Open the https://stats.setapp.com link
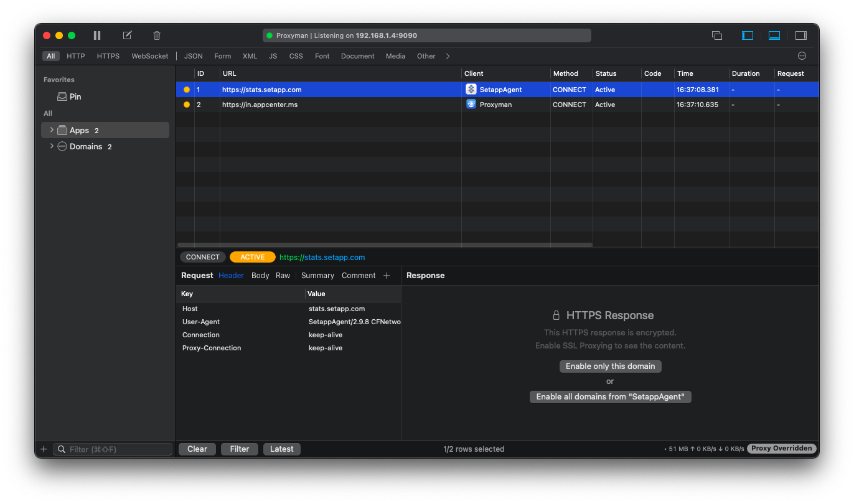 [322, 257]
